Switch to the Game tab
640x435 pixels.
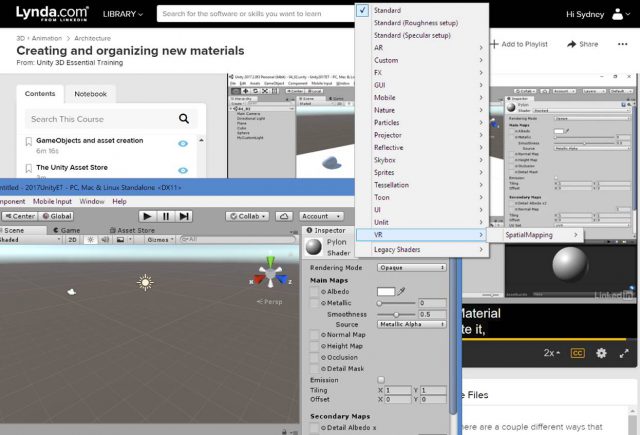[67, 230]
